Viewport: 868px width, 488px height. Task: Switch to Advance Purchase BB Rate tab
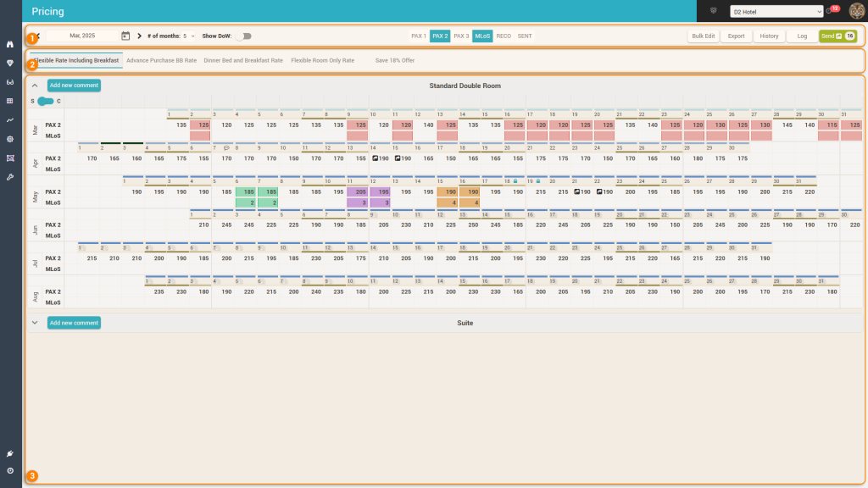[161, 60]
